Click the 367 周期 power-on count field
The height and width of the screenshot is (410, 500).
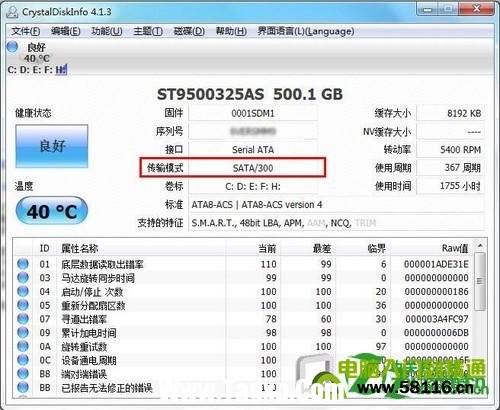(x=451, y=168)
